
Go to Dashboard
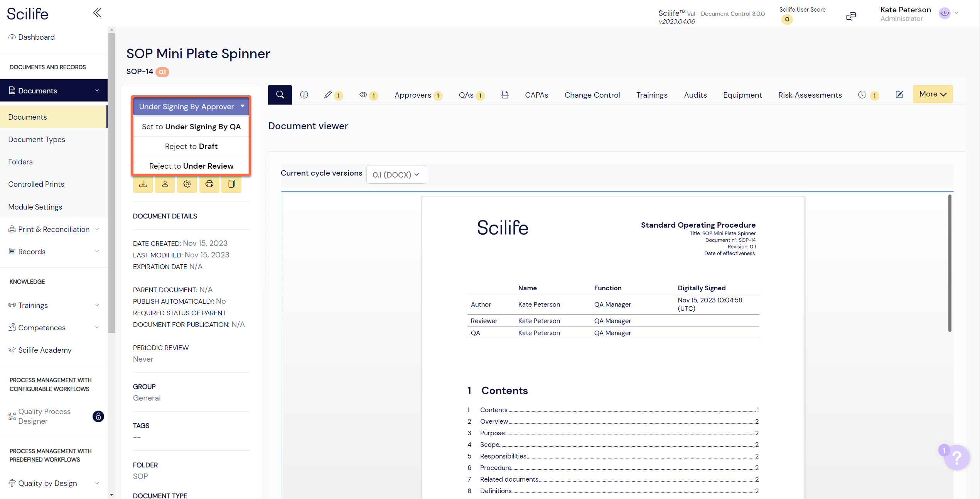[x=36, y=37]
